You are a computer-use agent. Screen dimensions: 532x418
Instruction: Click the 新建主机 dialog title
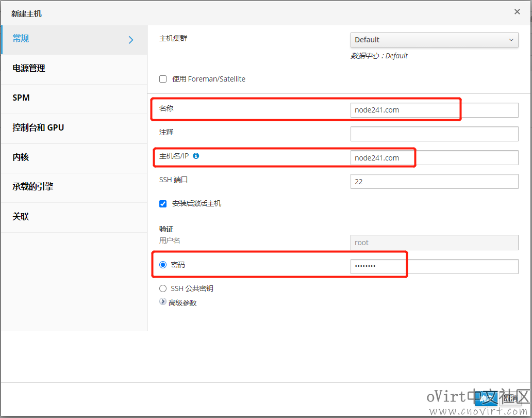coord(26,14)
